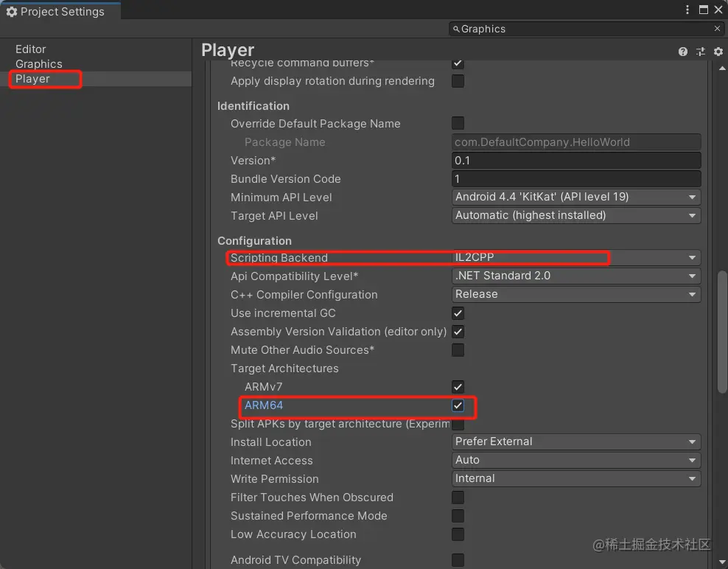Enable Sustained Performance Mode

458,516
